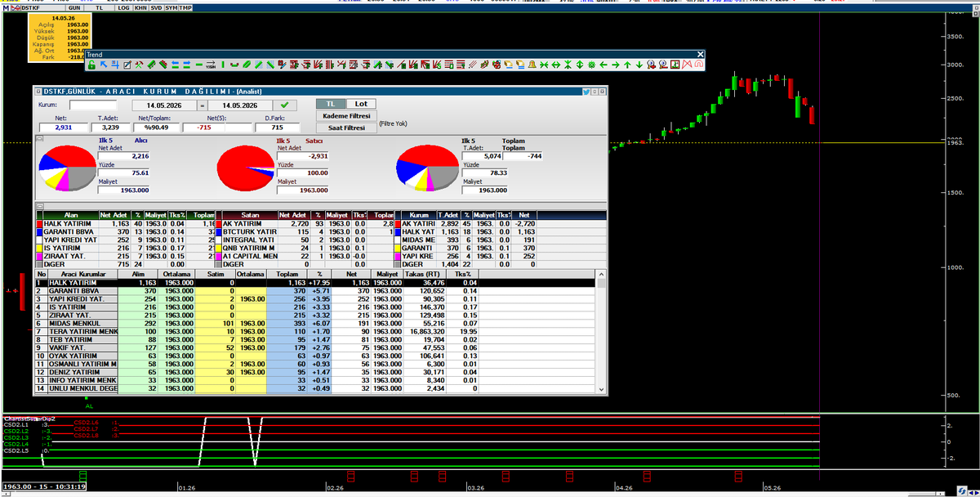Click the red bowtie shape icon
Viewport: 980px width, 497px height.
(x=687, y=65)
